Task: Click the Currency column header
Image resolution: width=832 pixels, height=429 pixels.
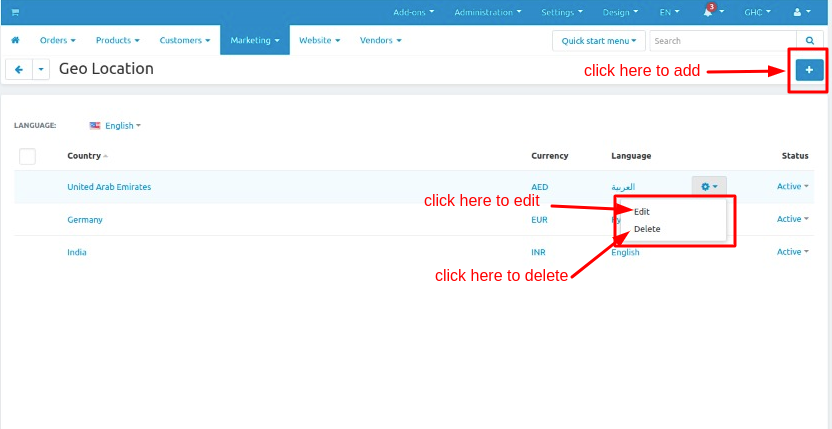Action: (x=550, y=156)
